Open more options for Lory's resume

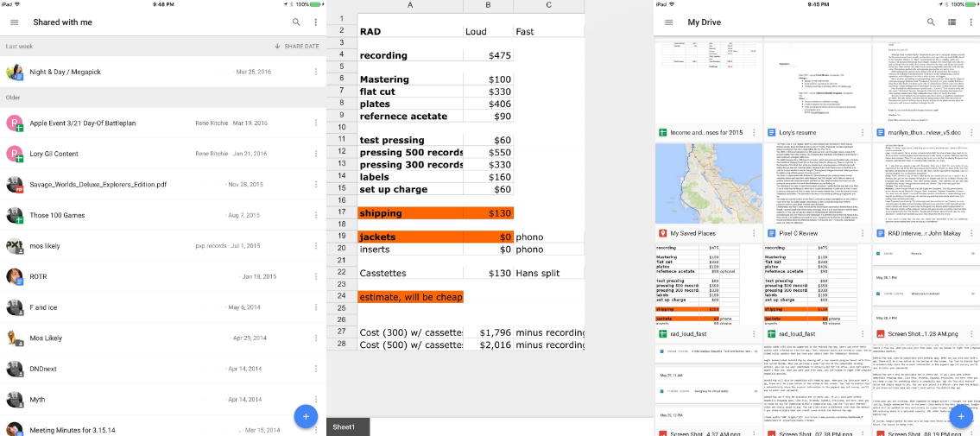click(x=862, y=132)
